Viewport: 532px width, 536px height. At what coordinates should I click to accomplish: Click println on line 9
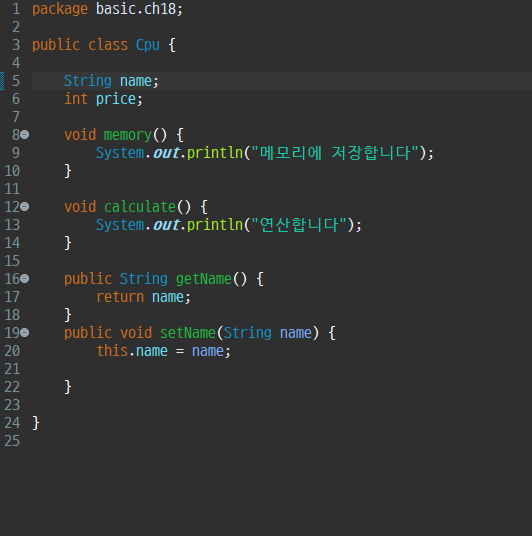[215, 153]
